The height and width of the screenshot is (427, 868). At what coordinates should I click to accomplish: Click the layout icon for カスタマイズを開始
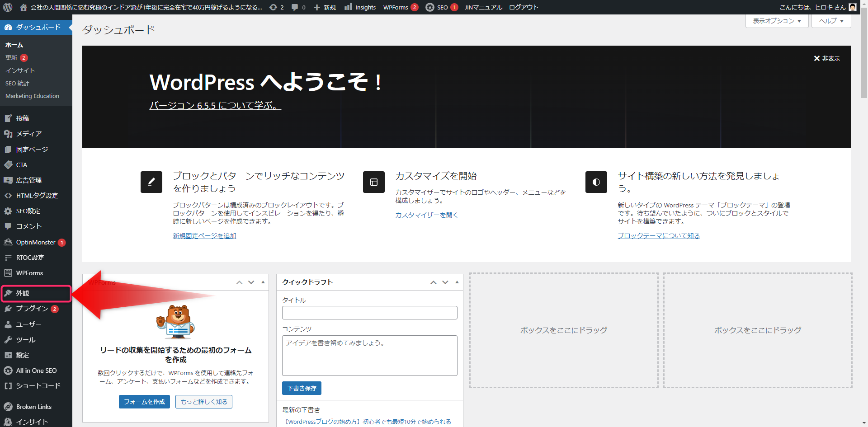(x=374, y=182)
